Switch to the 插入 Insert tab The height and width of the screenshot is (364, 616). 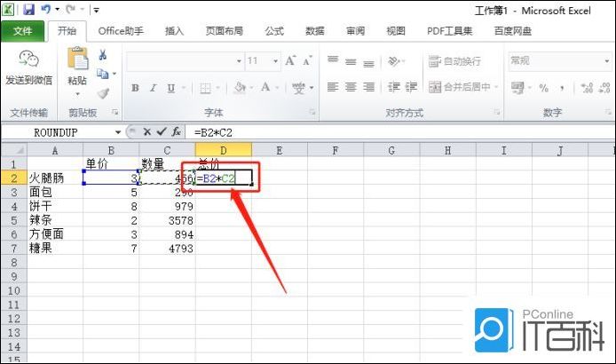pos(174,31)
